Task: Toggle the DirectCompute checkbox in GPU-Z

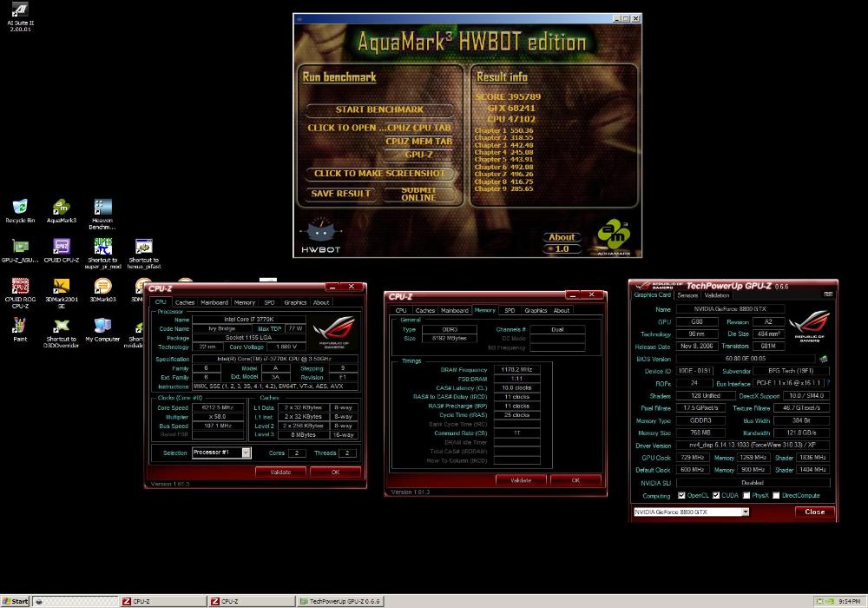Action: (x=776, y=496)
